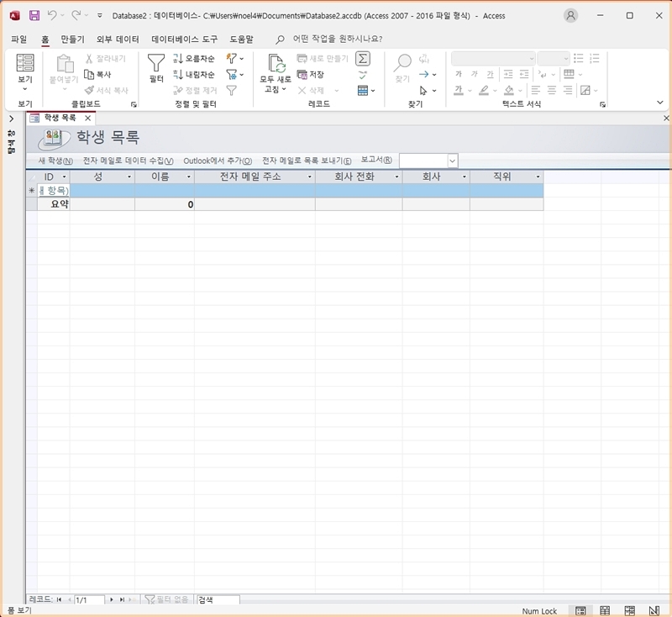
Task: Open the 만들기 ribbon tab
Action: tap(72, 39)
